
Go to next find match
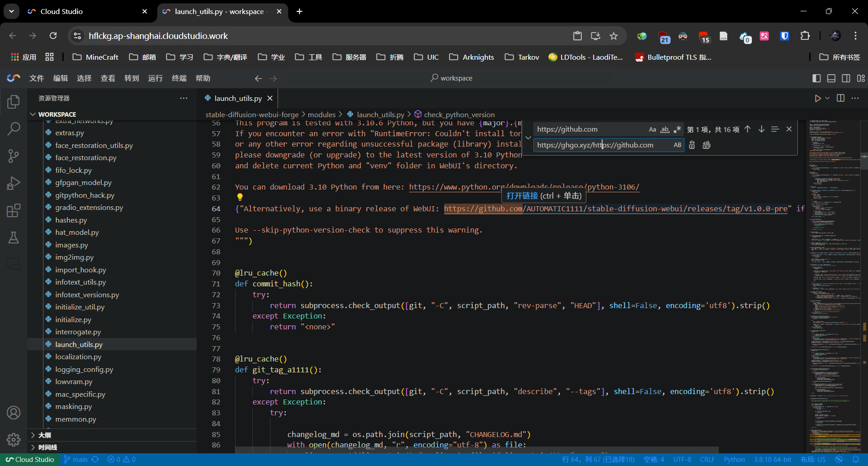[x=761, y=129]
